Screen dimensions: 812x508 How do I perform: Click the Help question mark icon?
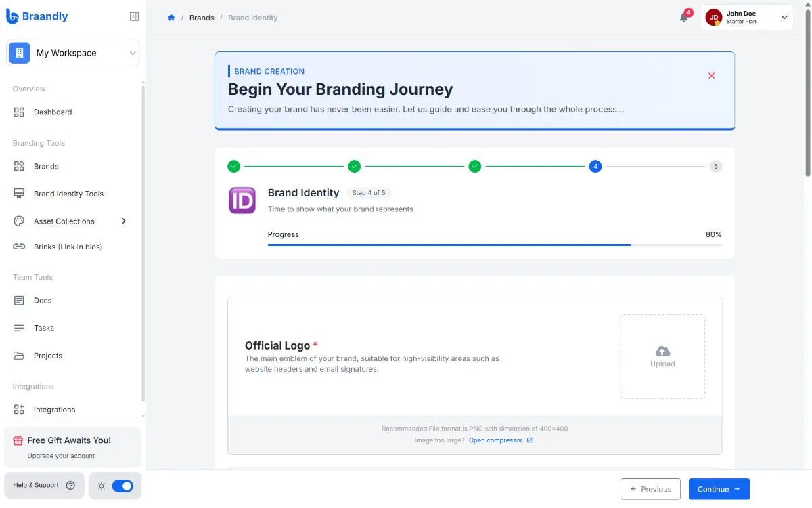click(x=70, y=485)
